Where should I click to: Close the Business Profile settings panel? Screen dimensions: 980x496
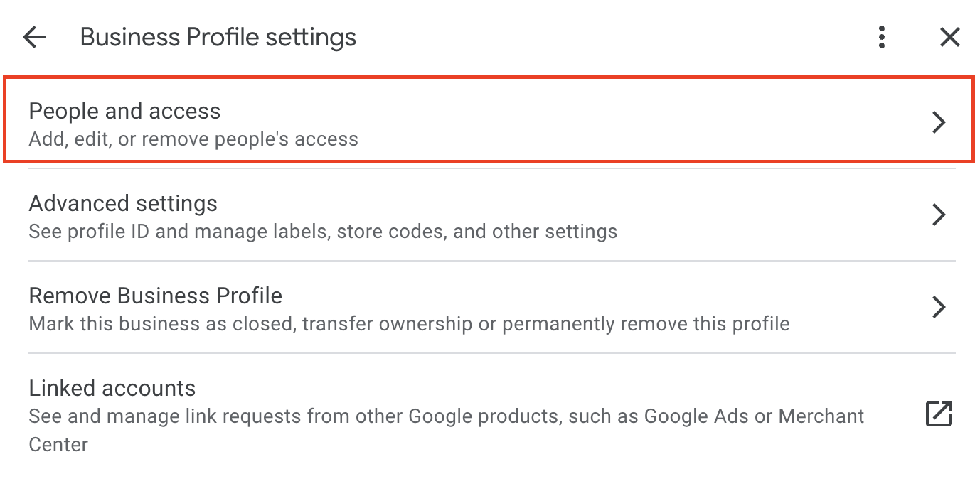950,37
